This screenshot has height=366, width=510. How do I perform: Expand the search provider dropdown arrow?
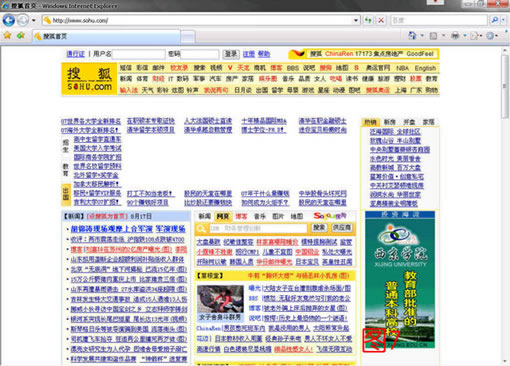[503, 20]
